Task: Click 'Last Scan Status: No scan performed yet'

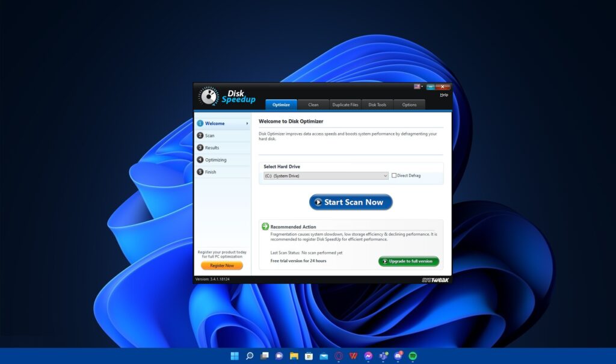Action: tap(306, 253)
